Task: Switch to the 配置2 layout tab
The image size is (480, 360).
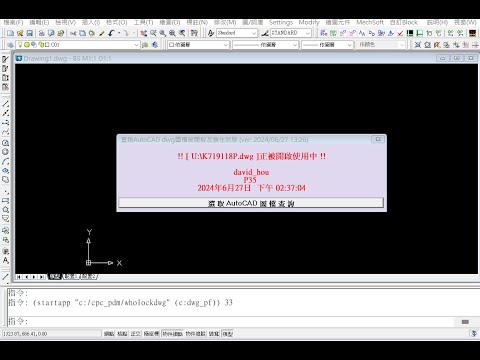Action: click(89, 277)
